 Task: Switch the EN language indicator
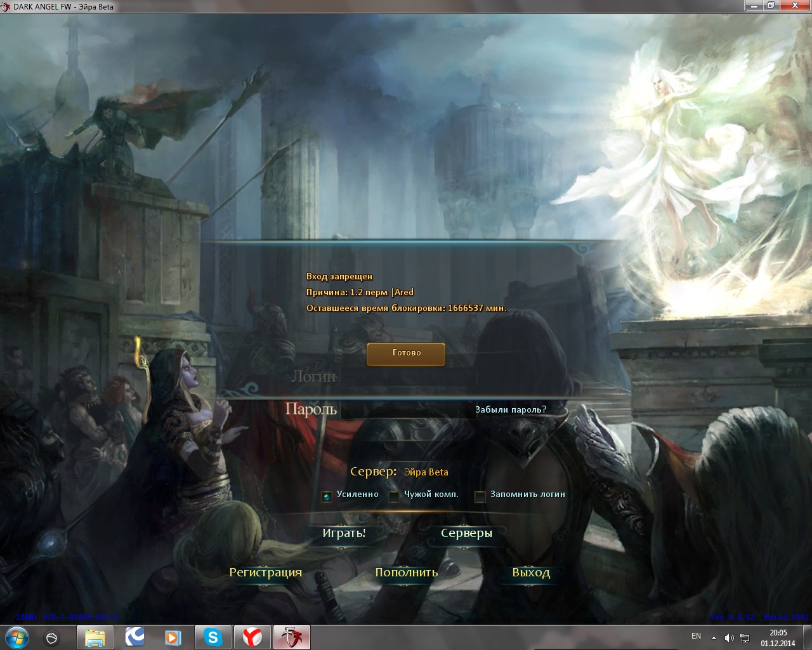pos(696,636)
